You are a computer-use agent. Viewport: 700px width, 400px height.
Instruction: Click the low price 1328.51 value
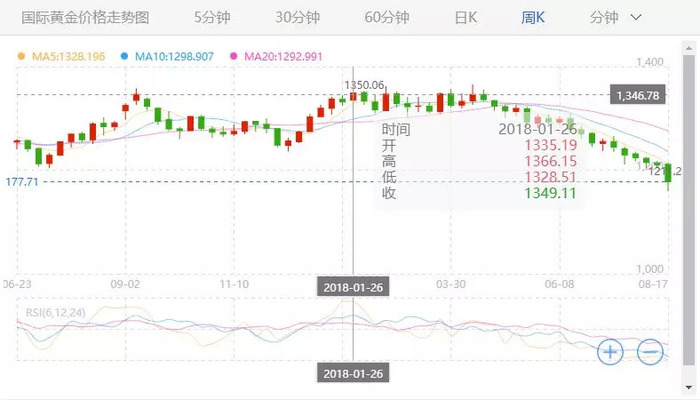click(x=550, y=177)
